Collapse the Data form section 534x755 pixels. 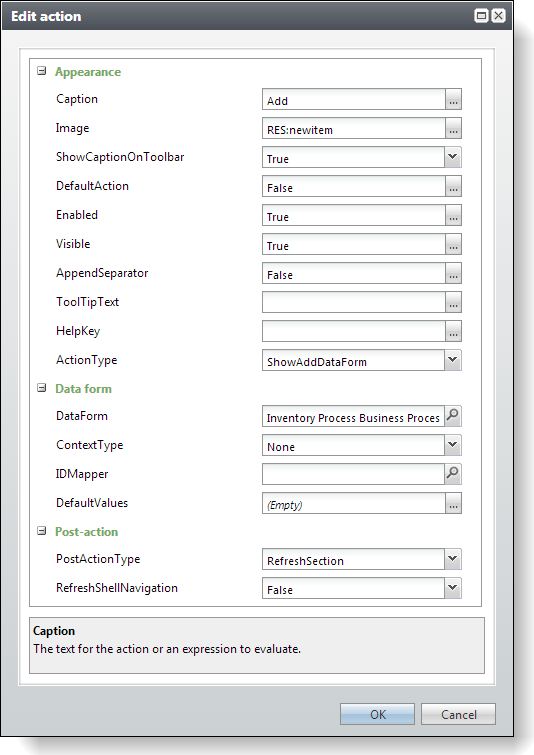pos(42,388)
